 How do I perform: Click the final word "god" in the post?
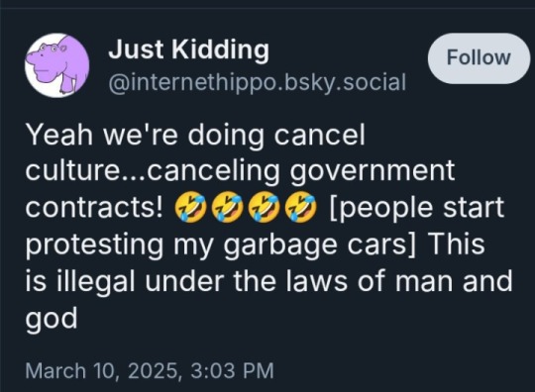[x=52, y=319]
